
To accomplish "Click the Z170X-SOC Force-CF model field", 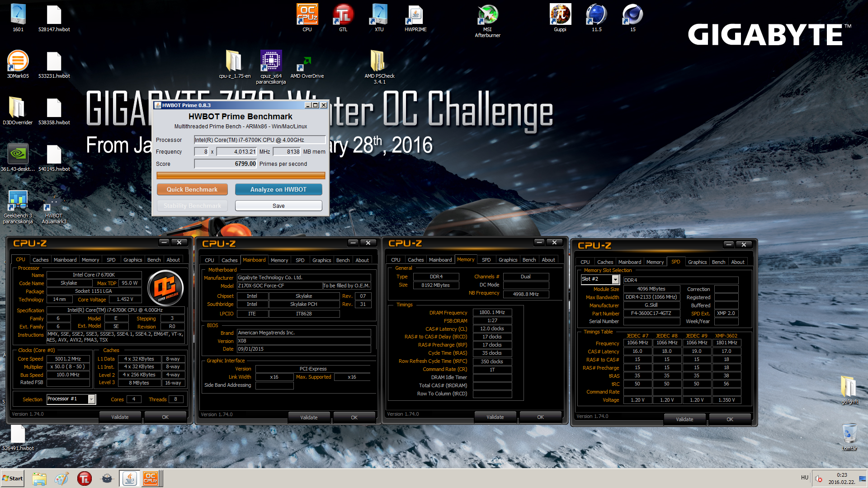I will 279,286.
